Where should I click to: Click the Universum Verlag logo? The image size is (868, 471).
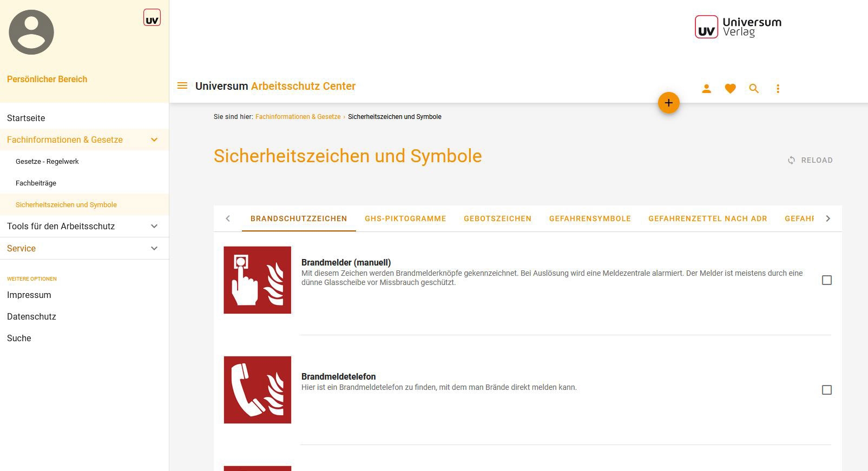738,27
